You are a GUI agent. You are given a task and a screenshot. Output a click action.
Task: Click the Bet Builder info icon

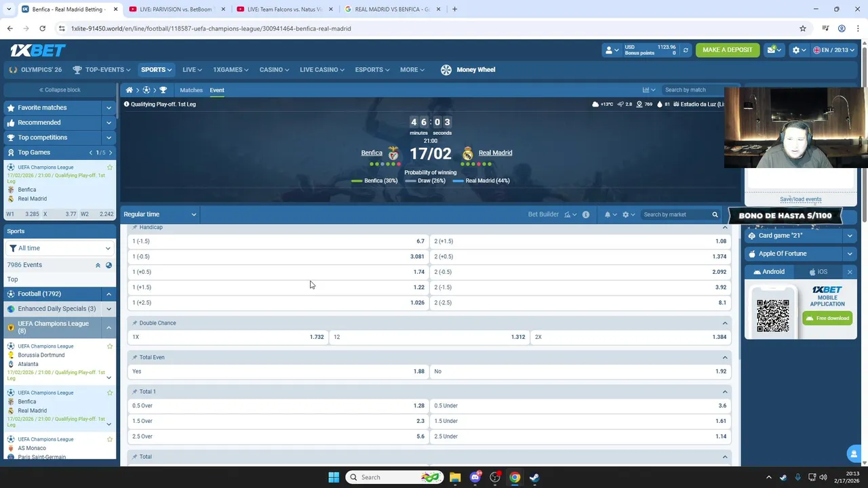pyautogui.click(x=586, y=215)
